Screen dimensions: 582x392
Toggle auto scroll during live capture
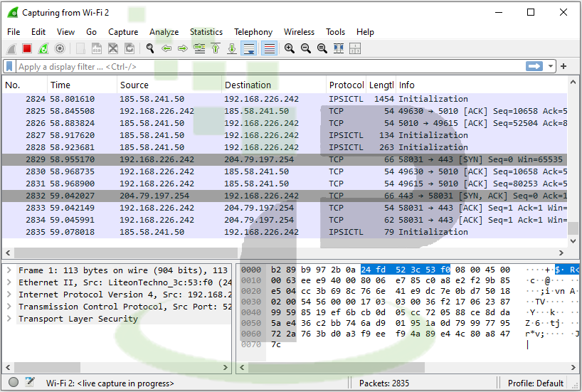(x=249, y=48)
